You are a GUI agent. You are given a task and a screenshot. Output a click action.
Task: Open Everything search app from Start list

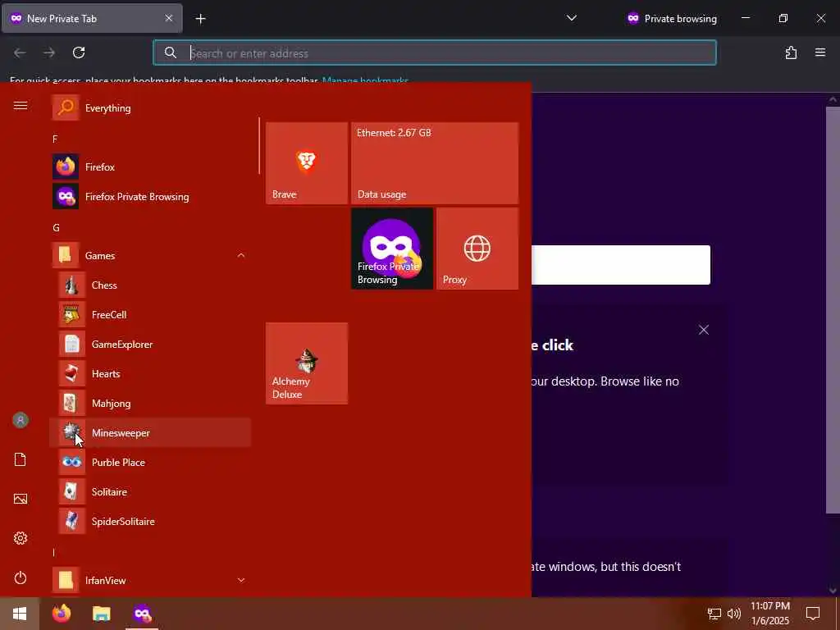(x=150, y=107)
